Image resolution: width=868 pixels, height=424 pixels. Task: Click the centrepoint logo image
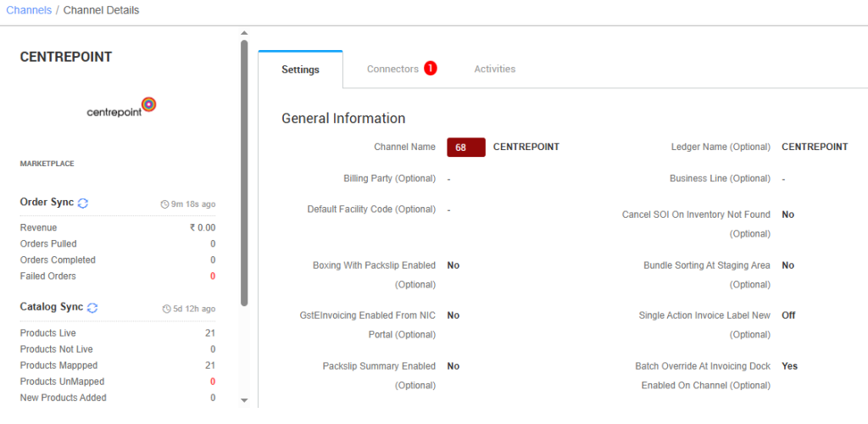pyautogui.click(x=121, y=108)
